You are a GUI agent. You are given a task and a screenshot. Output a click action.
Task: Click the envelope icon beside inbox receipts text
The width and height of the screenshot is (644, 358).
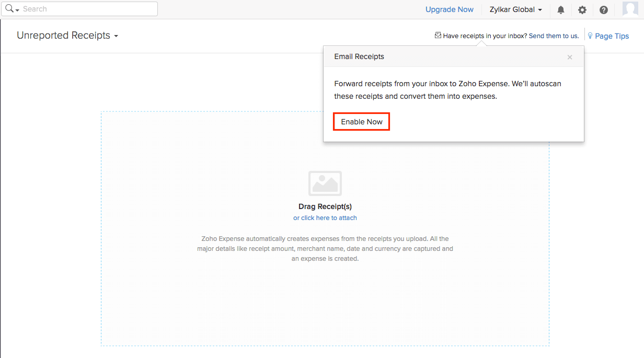coord(438,36)
